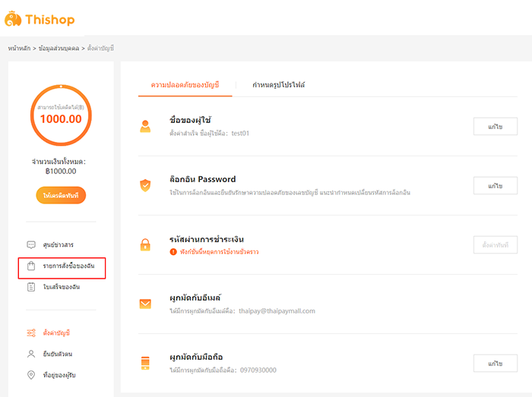The image size is (532, 397).
Task: Click the login password shield icon
Action: 145,185
